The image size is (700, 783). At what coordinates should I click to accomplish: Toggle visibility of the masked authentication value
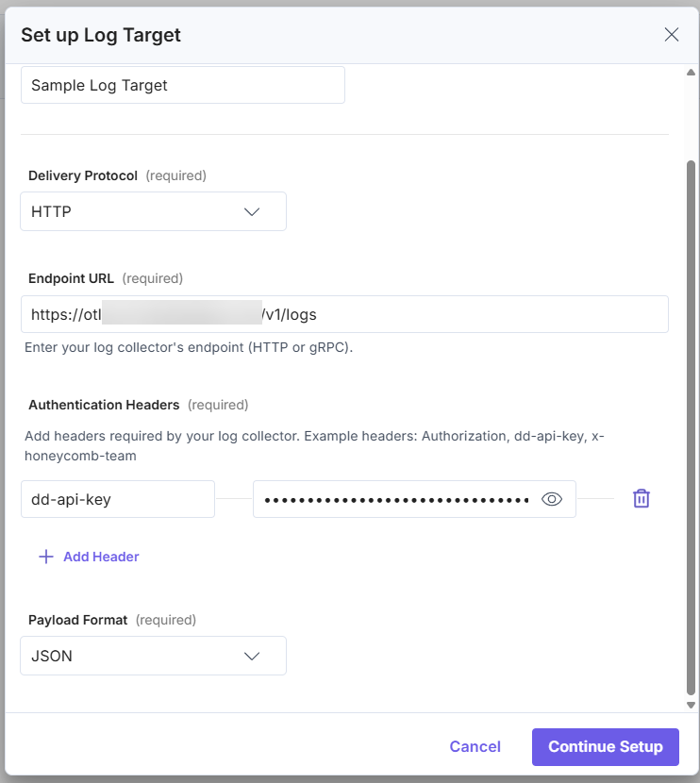pos(552,498)
